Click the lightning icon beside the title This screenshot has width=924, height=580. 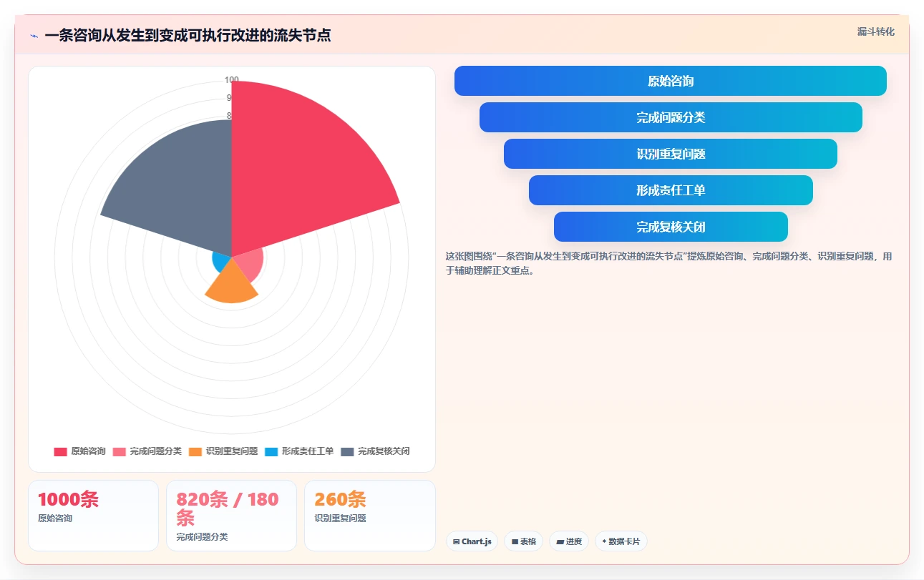[34, 36]
